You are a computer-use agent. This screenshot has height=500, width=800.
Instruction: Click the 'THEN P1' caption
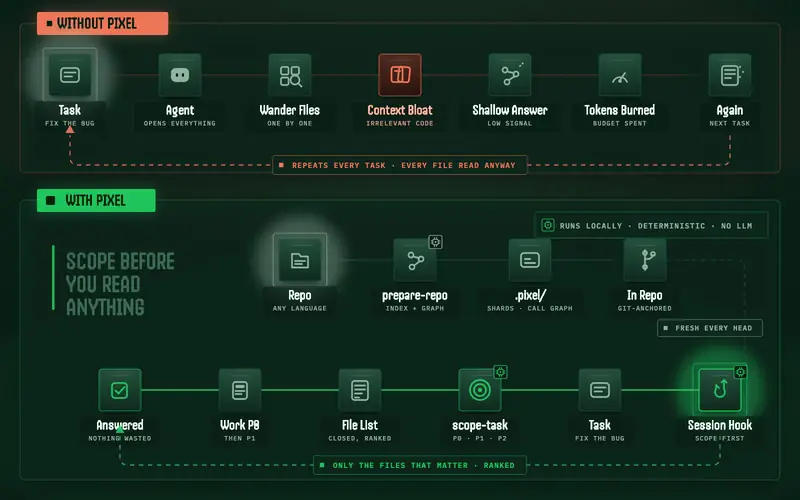coord(240,438)
